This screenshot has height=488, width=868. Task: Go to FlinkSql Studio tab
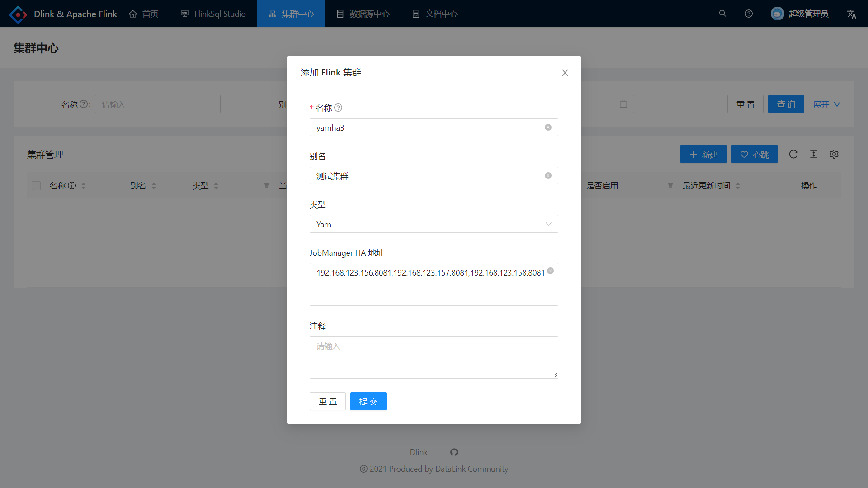click(x=213, y=14)
